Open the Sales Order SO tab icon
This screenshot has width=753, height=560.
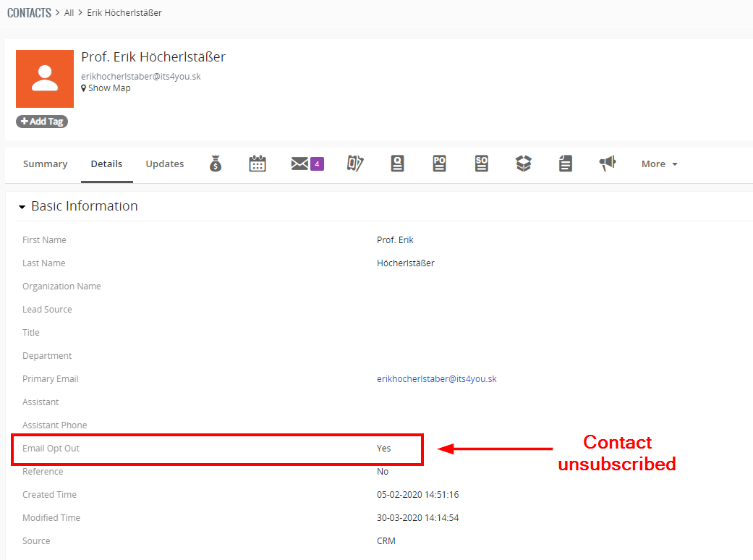pyautogui.click(x=482, y=164)
